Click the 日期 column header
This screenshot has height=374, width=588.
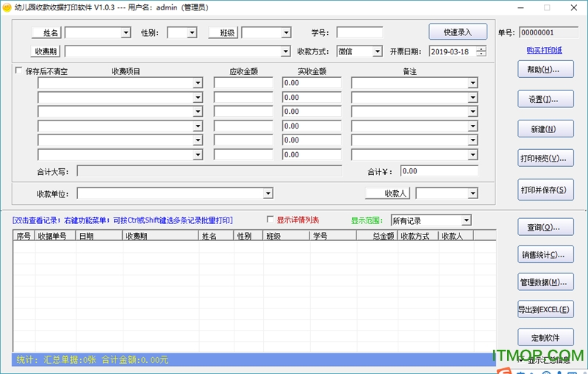tap(87, 236)
